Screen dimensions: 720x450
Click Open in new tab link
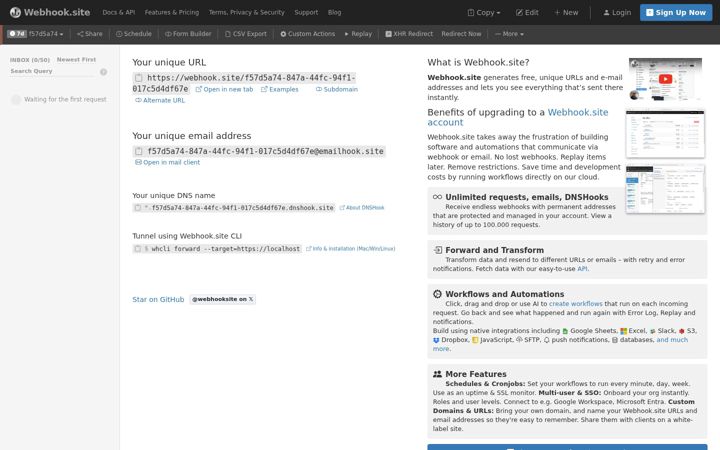click(225, 90)
